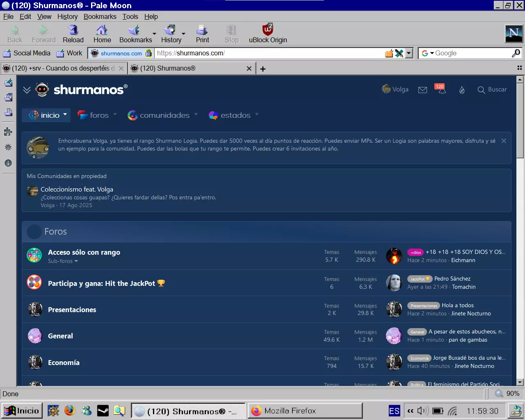Screen dimensions: 525x420
Task: Click the Reload toolbar button
Action: point(73,34)
